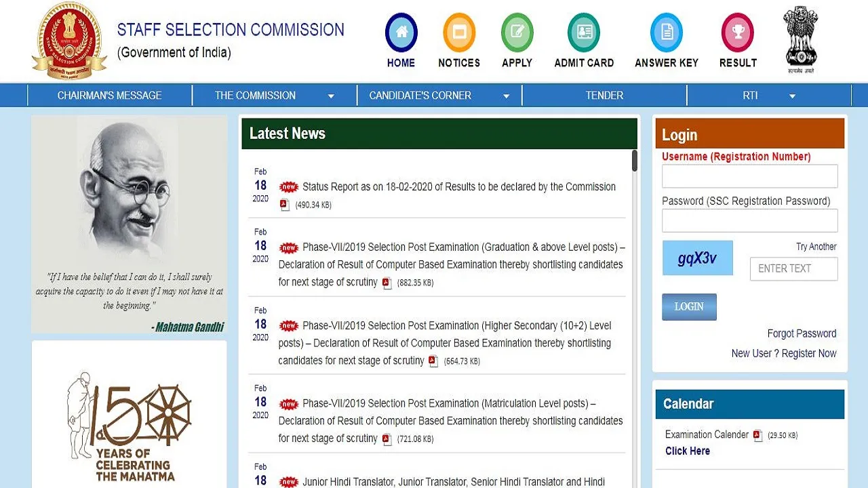The height and width of the screenshot is (488, 868).
Task: Focus the SSC Registration Password field
Action: click(750, 221)
